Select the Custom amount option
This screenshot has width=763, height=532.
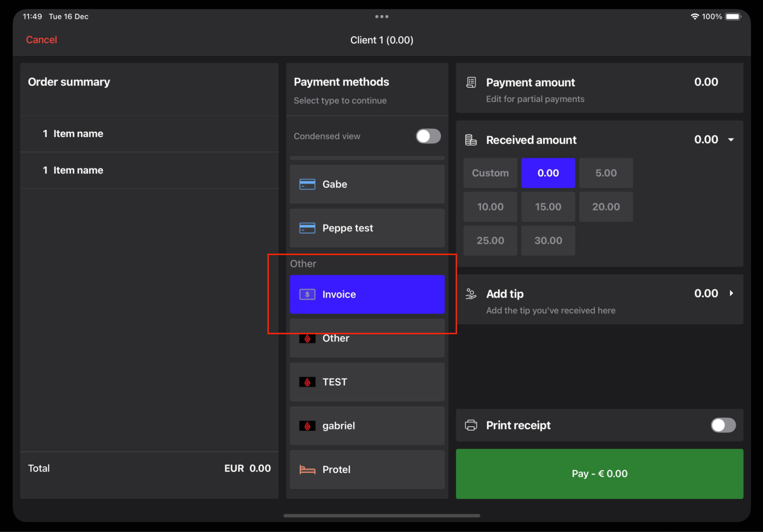pos(490,173)
